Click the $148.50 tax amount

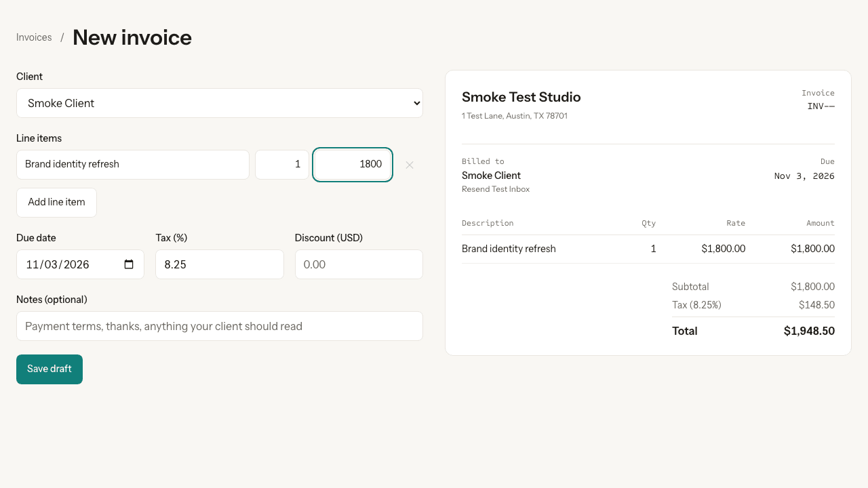[816, 305]
